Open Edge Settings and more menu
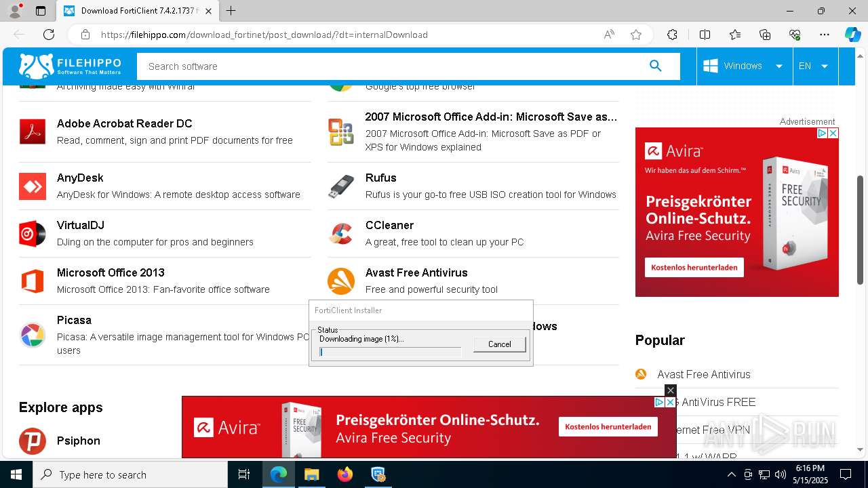Screen dimensions: 868x488 click(825, 35)
